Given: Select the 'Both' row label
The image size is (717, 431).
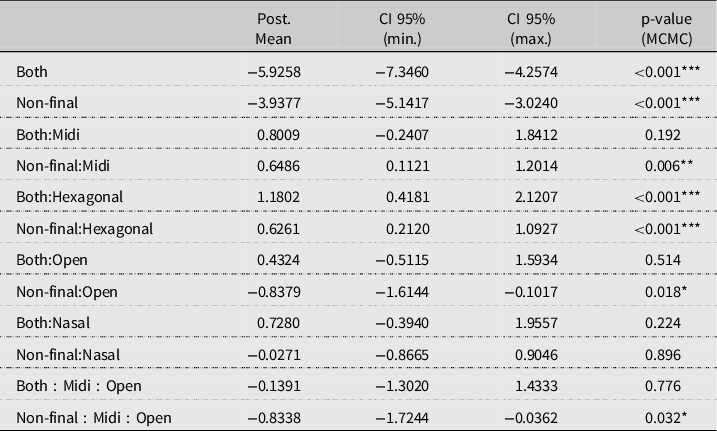Looking at the screenshot, I should (x=32, y=72).
